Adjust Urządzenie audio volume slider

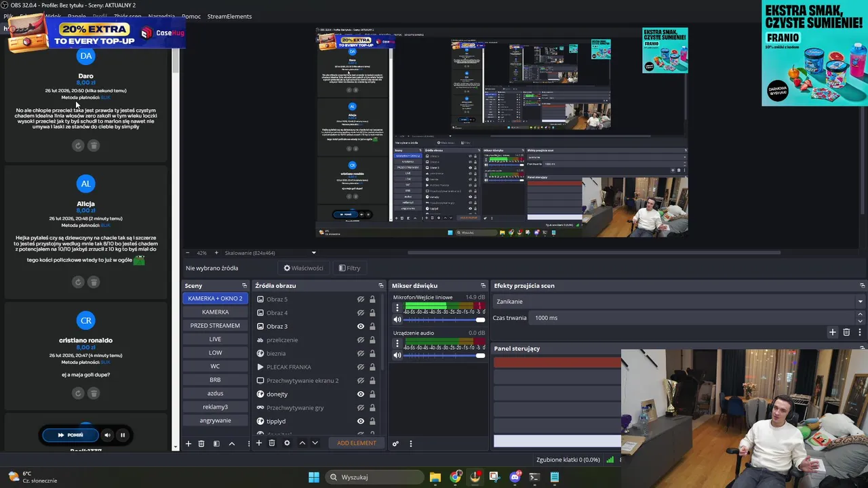click(x=445, y=355)
